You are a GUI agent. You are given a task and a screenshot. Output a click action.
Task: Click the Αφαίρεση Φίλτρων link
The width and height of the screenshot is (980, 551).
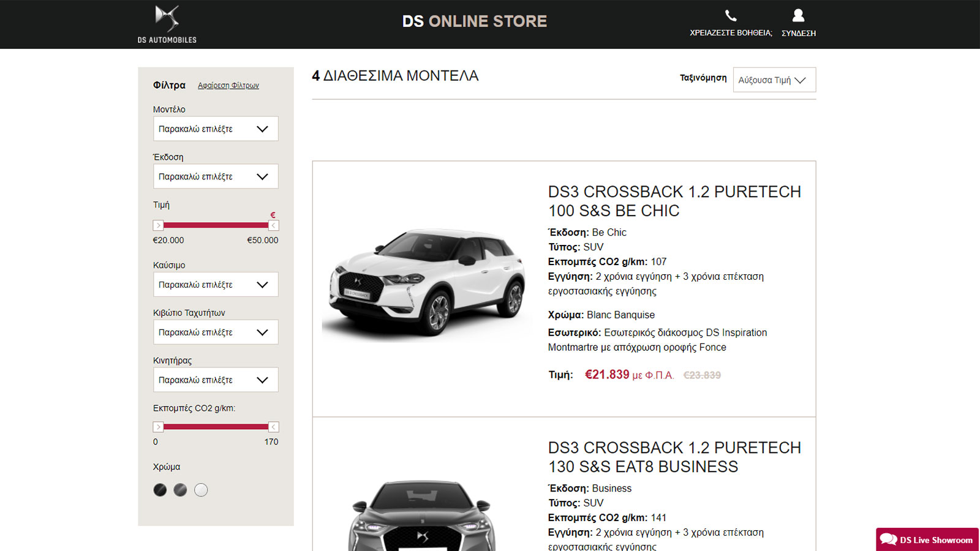228,86
